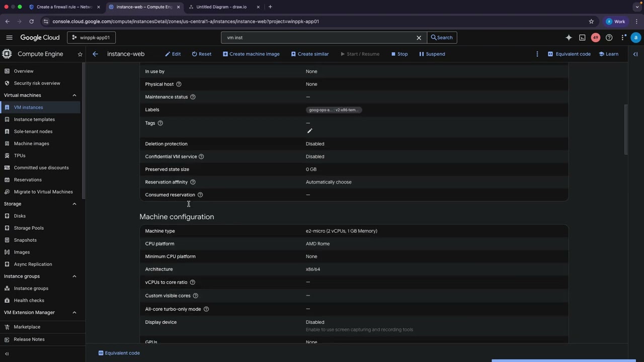The image size is (644, 362).
Task: Show help for Consumed reservation
Action: [200, 195]
